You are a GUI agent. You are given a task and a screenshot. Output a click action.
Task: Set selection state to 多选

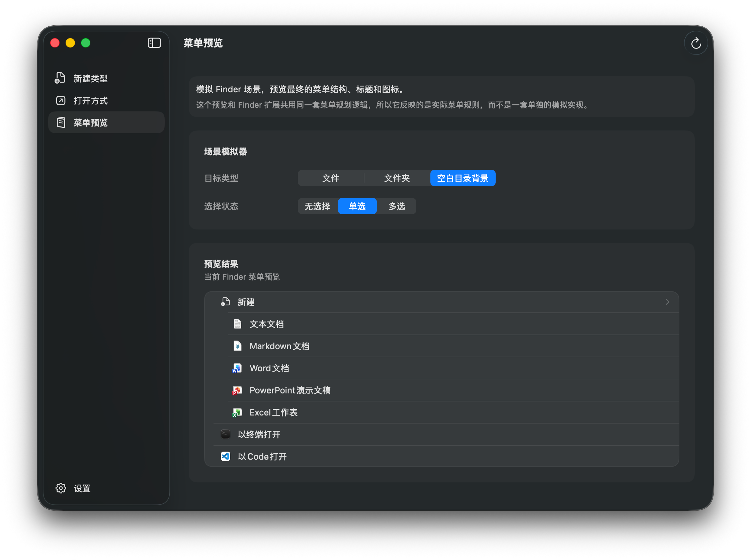click(397, 206)
